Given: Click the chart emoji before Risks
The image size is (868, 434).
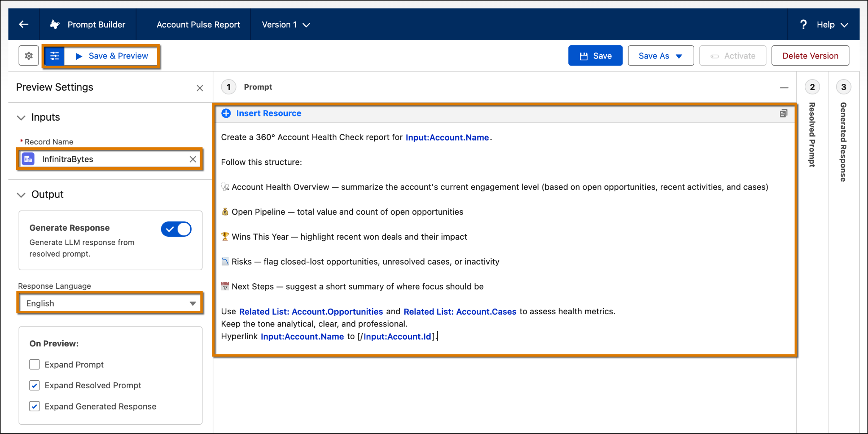Looking at the screenshot, I should point(225,262).
